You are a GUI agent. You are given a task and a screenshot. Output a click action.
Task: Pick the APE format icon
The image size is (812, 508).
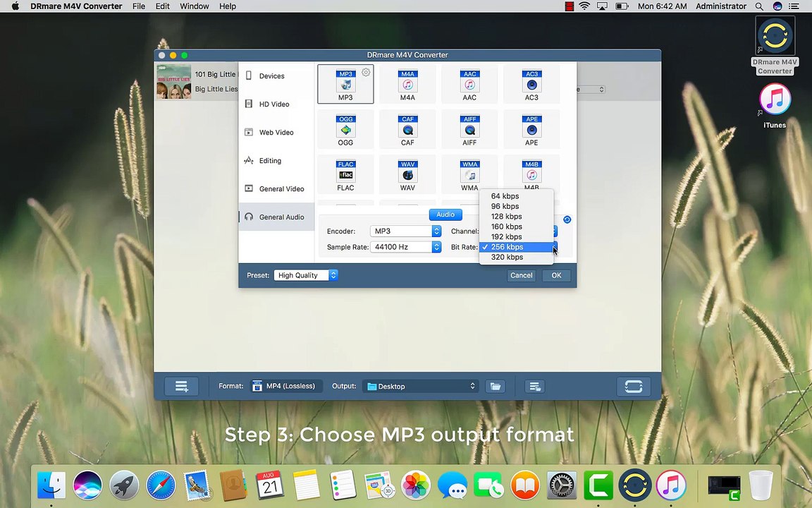coord(532,129)
